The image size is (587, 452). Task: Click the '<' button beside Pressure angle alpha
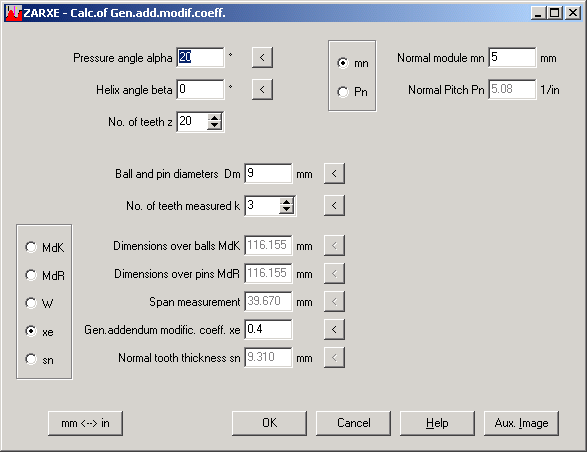pyautogui.click(x=262, y=58)
